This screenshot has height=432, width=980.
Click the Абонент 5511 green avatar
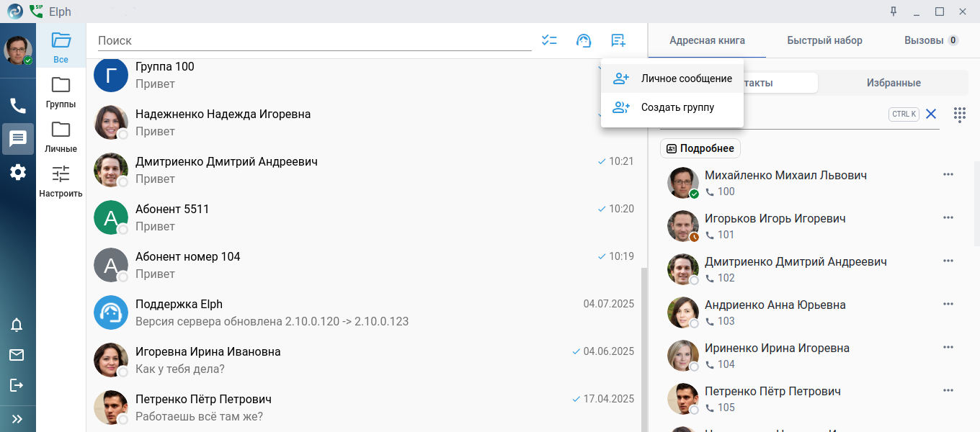pos(111,217)
